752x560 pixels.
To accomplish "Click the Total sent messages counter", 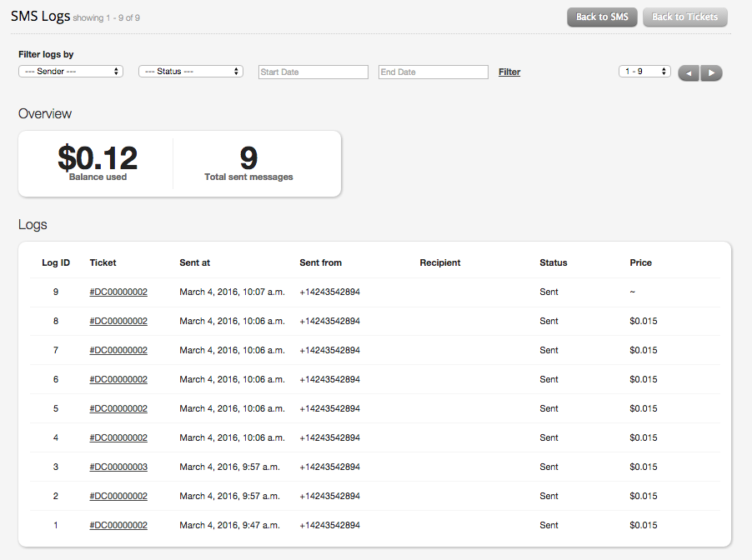I will 248,160.
